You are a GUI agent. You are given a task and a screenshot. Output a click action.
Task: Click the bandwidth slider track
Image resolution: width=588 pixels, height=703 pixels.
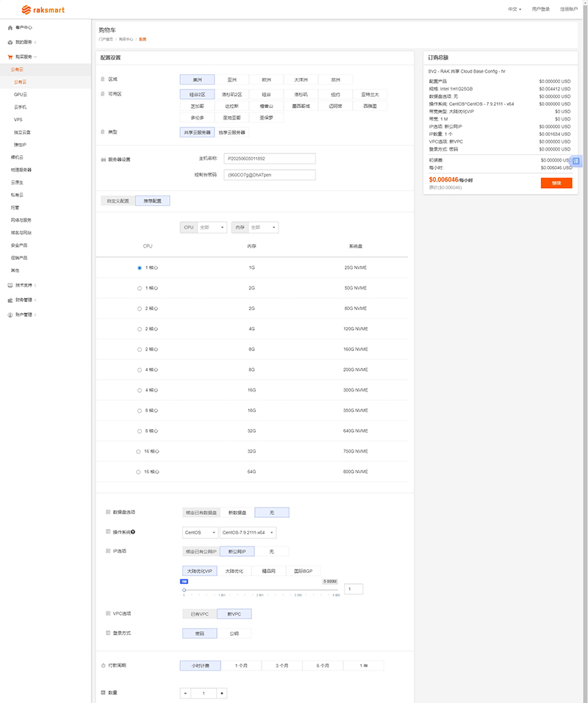(261, 590)
